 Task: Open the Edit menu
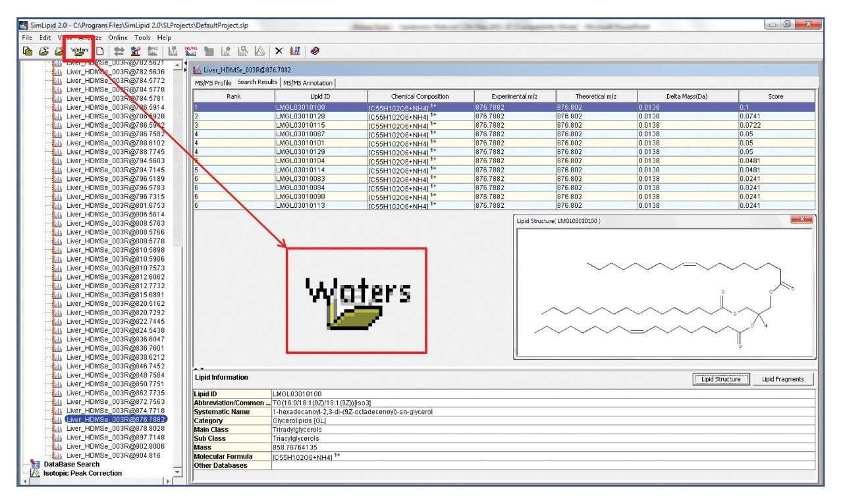click(x=45, y=38)
